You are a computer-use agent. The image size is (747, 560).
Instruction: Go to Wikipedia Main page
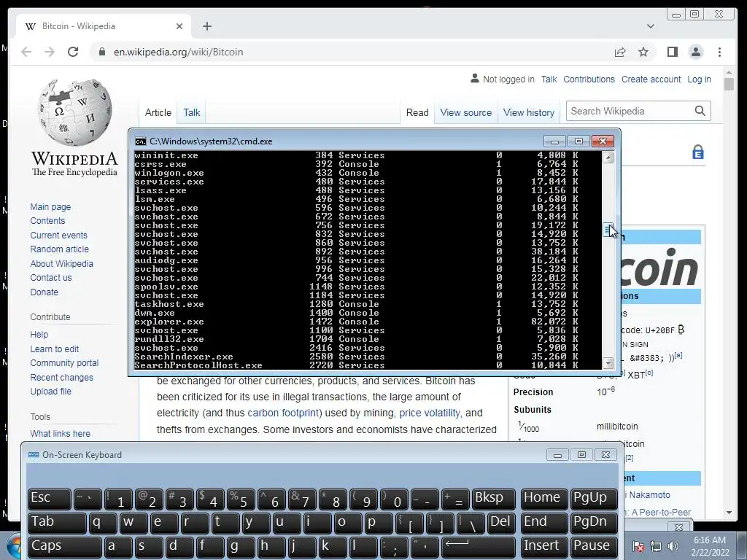coord(50,206)
